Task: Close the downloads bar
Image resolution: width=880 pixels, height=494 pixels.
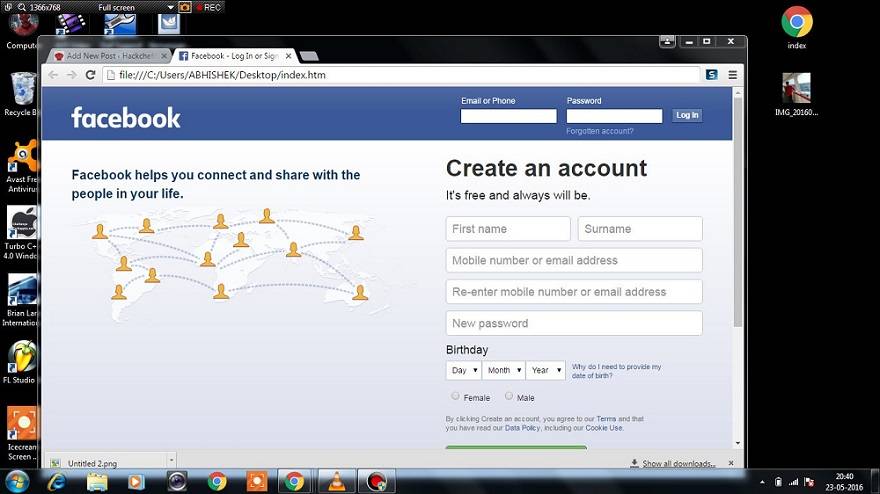Action: pos(731,463)
